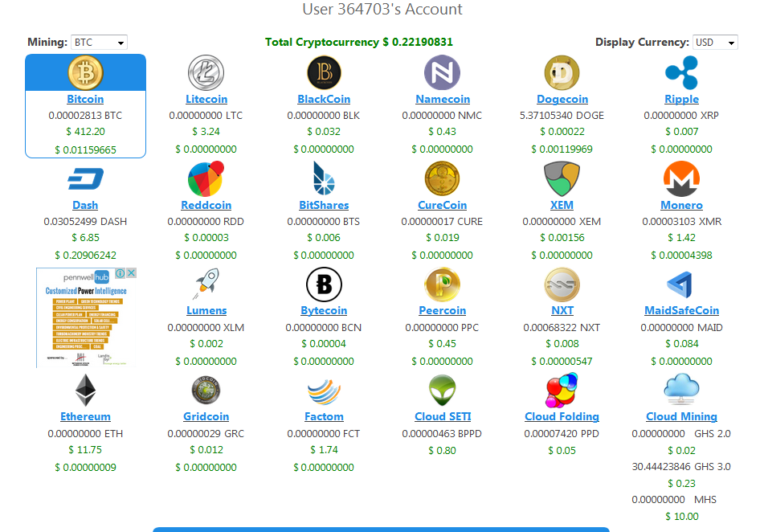Image resolution: width=760 pixels, height=532 pixels.
Task: Follow the XEM link
Action: 562,205
